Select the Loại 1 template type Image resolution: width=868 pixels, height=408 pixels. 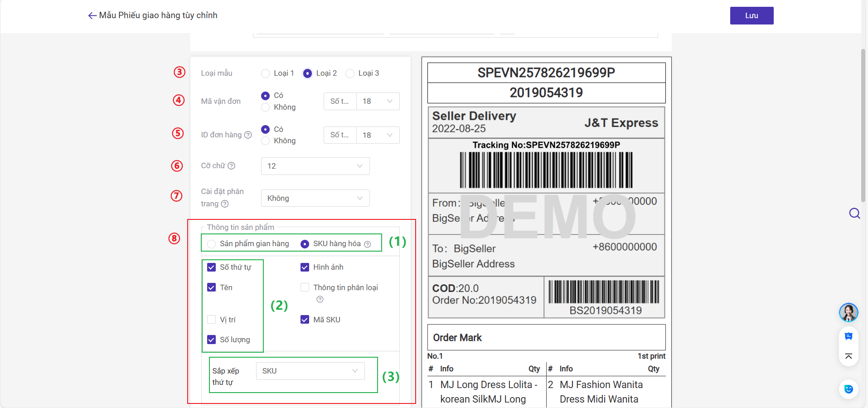pyautogui.click(x=266, y=73)
